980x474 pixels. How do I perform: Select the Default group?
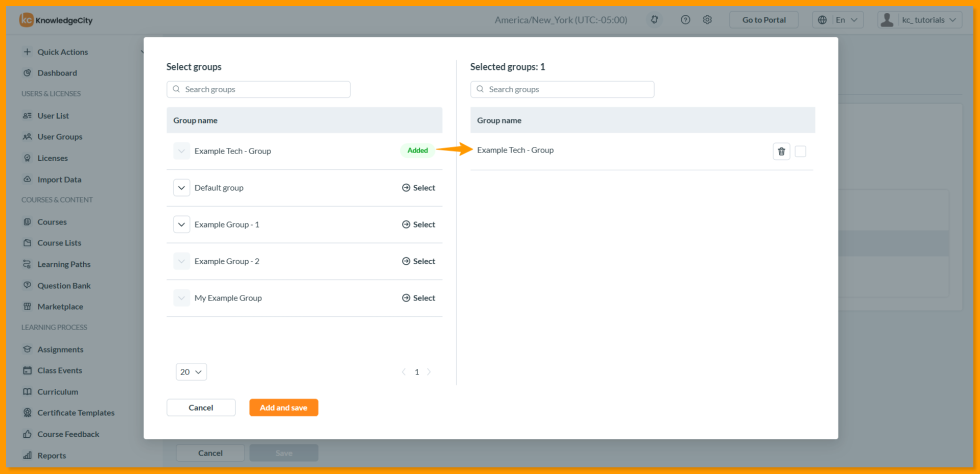click(418, 188)
